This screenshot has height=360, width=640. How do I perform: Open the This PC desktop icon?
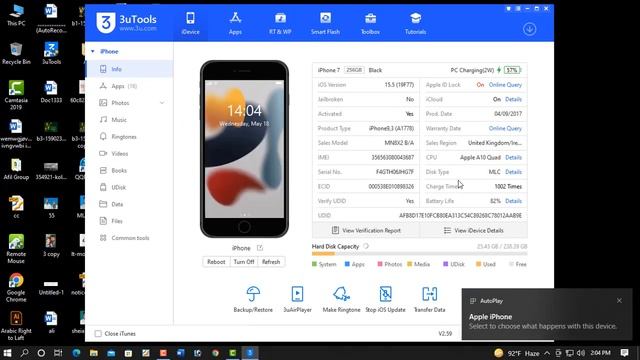[16, 15]
